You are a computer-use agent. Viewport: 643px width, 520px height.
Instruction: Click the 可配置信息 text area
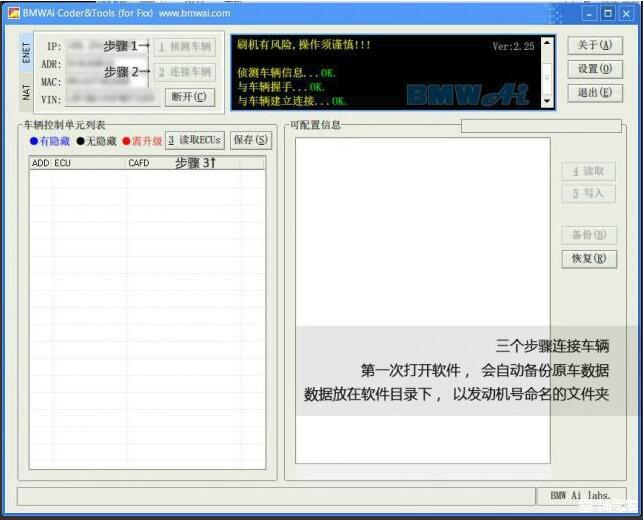tap(423, 301)
